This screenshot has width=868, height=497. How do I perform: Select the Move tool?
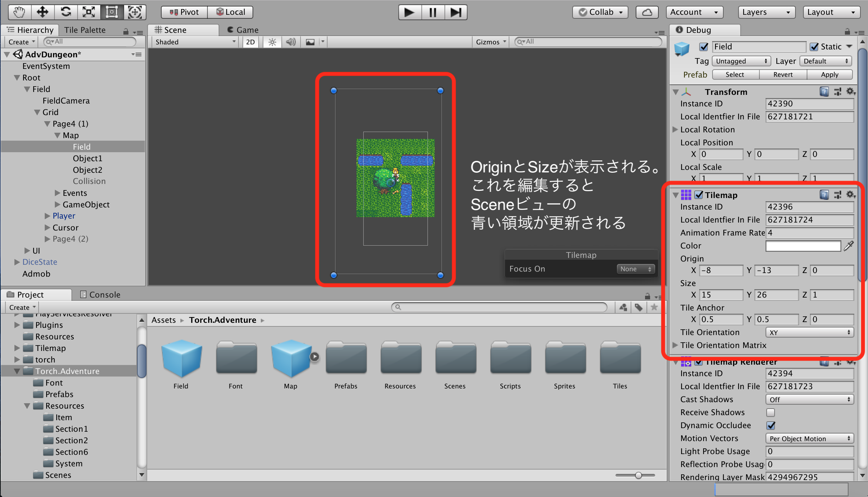43,12
